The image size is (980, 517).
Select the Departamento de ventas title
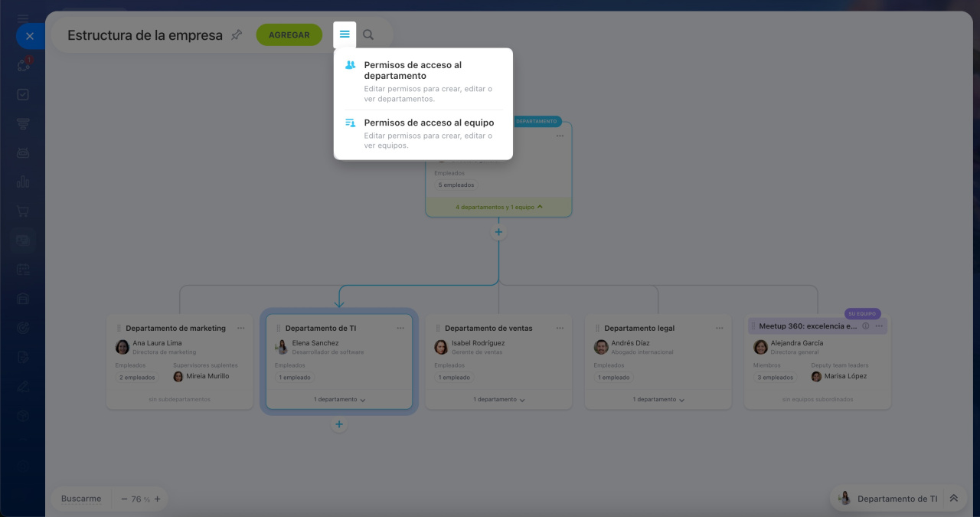point(488,328)
